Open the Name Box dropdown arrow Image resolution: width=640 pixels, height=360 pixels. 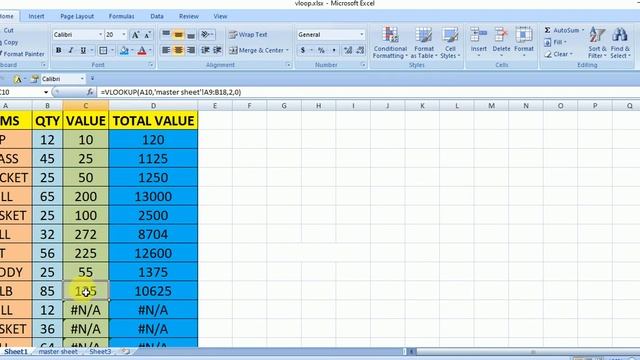coord(46,92)
